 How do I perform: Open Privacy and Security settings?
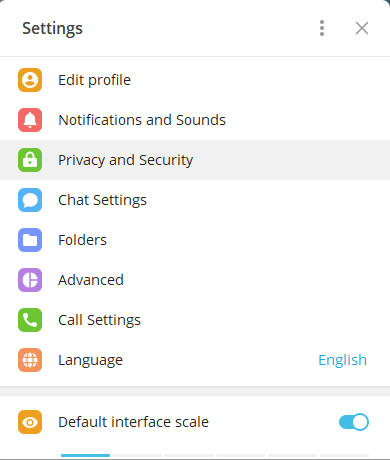coord(195,160)
